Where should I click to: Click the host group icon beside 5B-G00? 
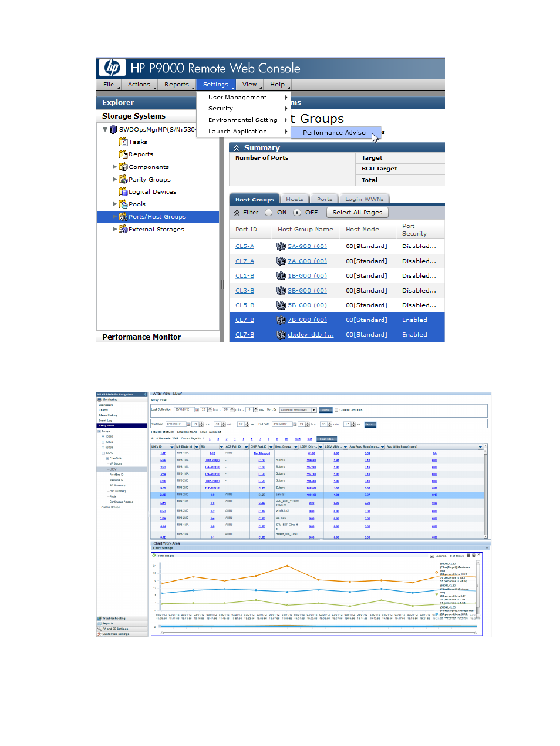[x=281, y=305]
